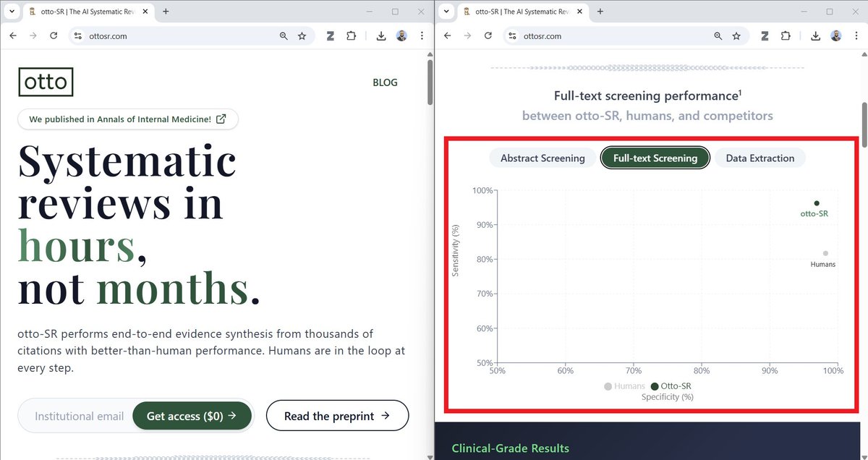Select the otto-SR tab in the right window
The image size is (868, 460).
coord(522,12)
